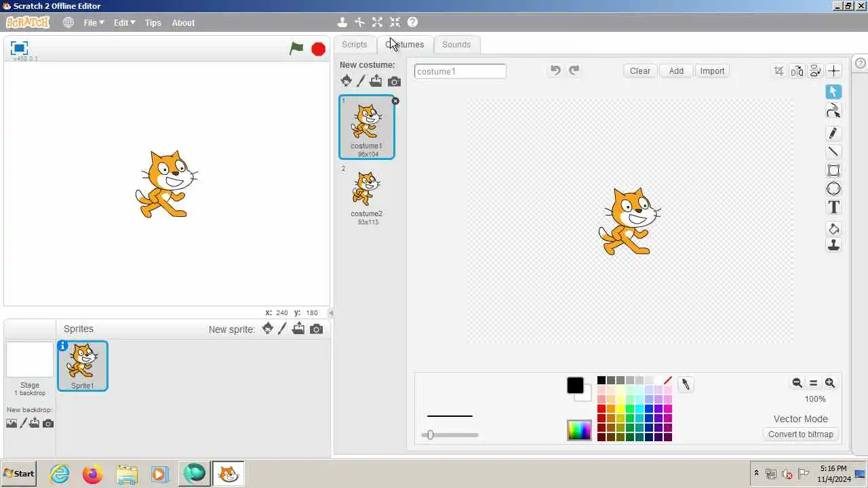868x488 pixels.
Task: Pick the bright red color swatch
Action: click(x=601, y=409)
